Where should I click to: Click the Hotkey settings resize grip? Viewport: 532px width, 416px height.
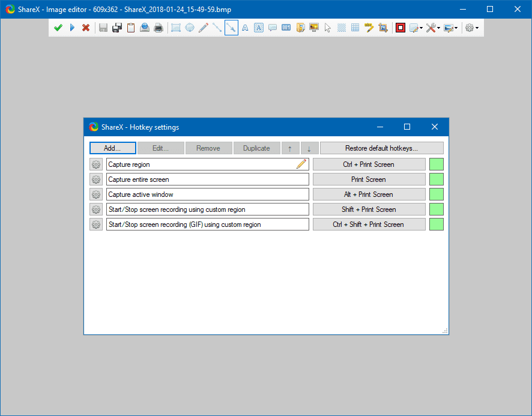(445, 331)
